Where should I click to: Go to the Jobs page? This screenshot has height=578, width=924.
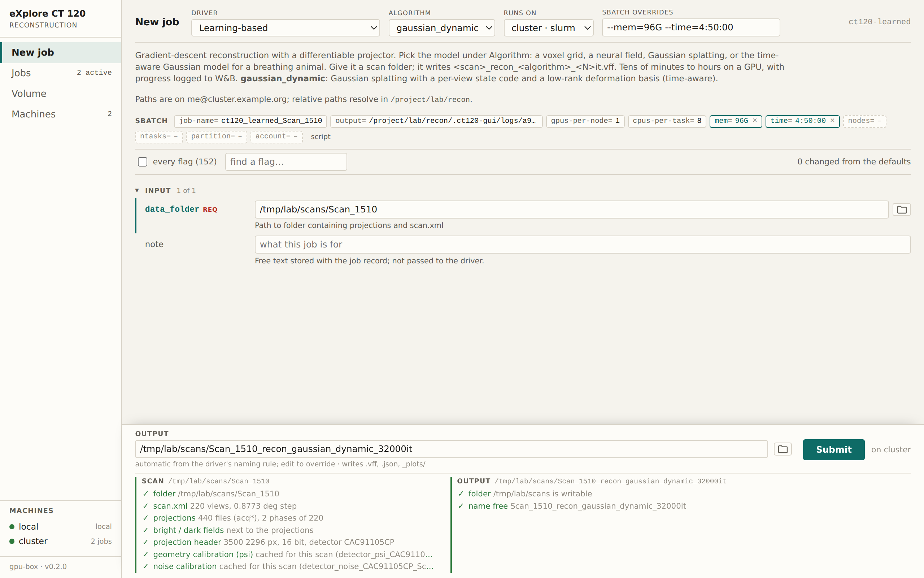[61, 73]
